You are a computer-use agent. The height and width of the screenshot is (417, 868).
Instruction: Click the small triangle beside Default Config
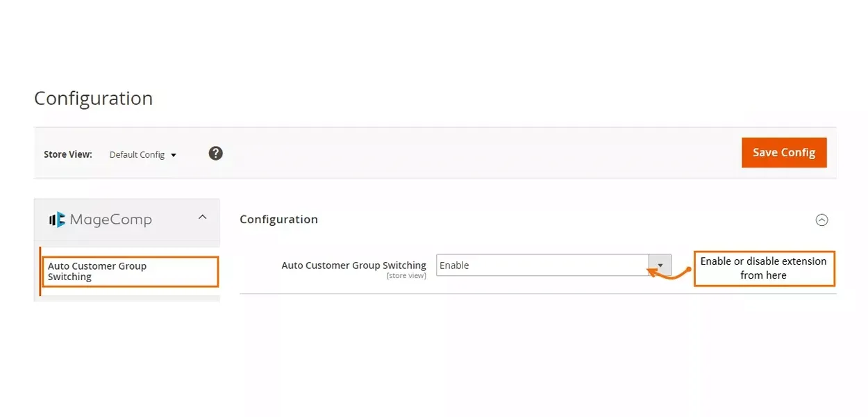tap(174, 155)
